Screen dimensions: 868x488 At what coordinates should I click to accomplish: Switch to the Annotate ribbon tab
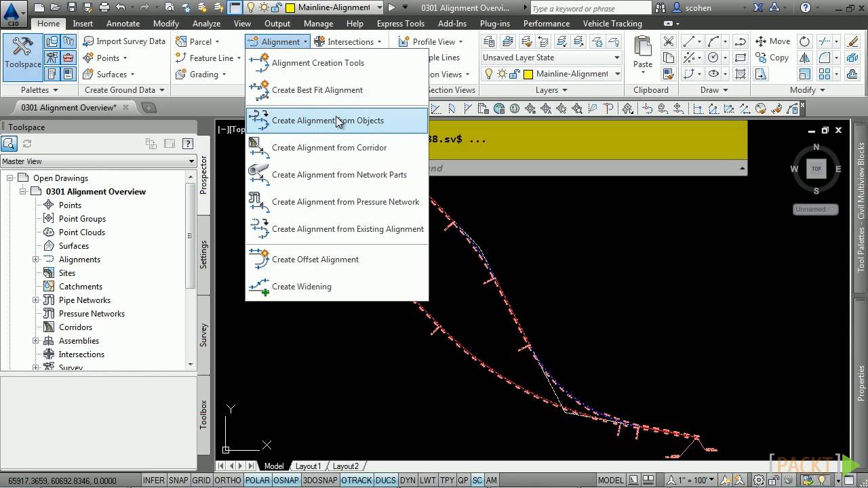click(123, 23)
